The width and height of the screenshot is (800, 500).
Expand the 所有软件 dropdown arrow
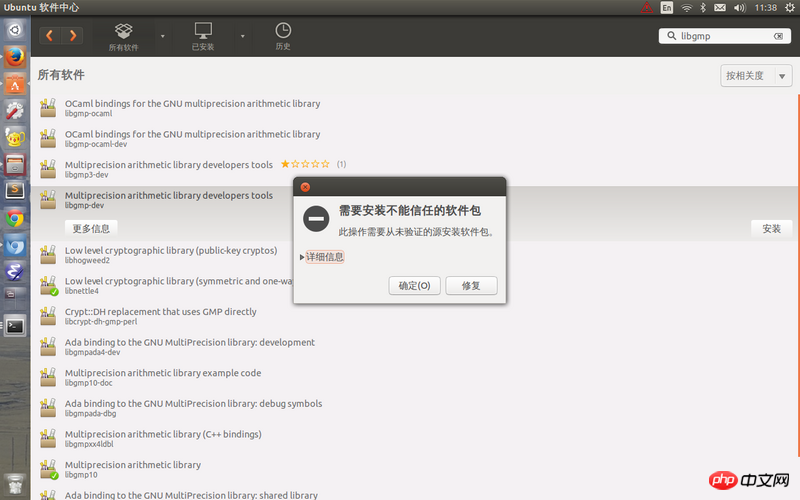point(163,36)
